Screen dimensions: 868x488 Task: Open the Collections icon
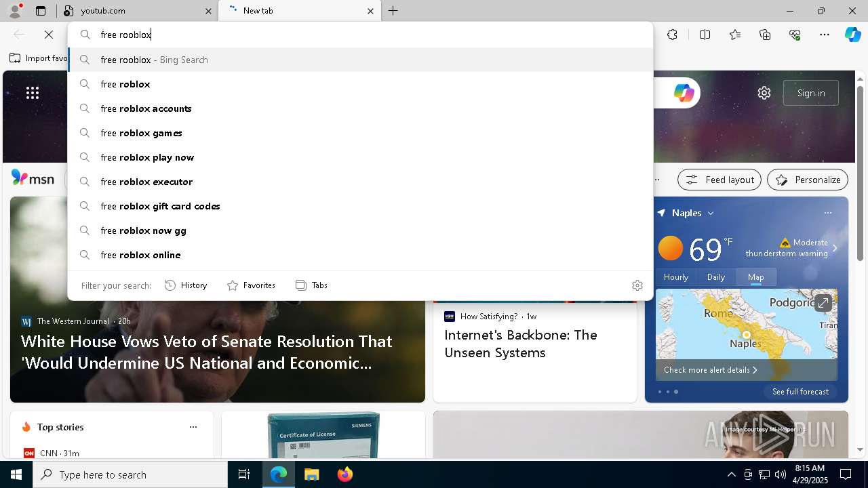point(765,35)
